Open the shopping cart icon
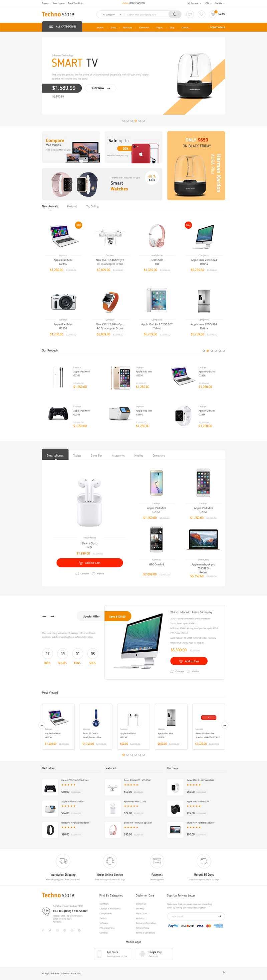The image size is (267, 980). click(x=213, y=14)
